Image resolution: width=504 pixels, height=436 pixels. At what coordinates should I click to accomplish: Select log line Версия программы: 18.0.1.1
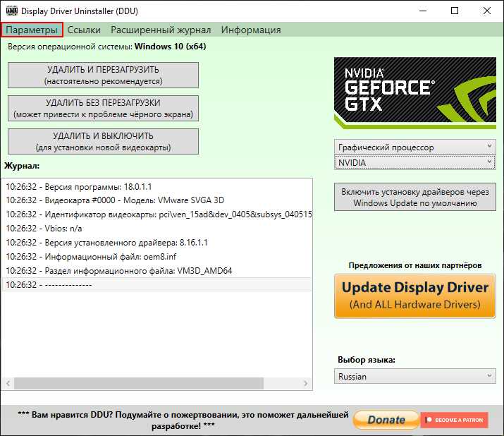point(157,187)
